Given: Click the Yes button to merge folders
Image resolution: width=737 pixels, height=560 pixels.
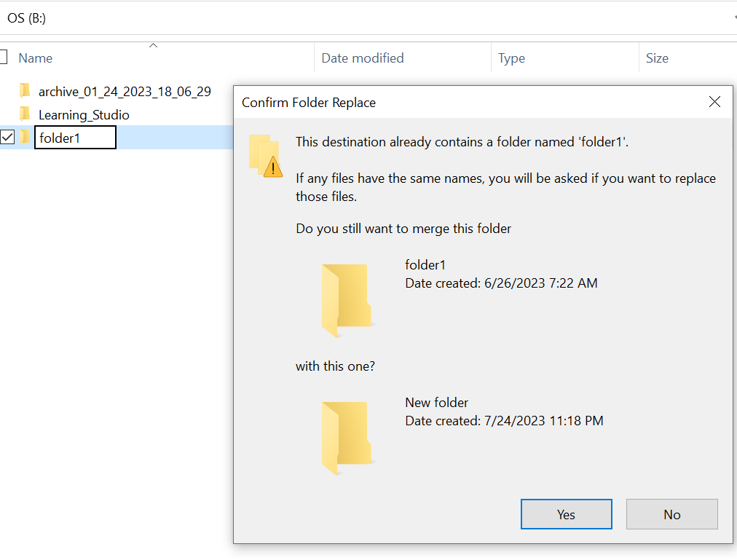Looking at the screenshot, I should click(566, 514).
